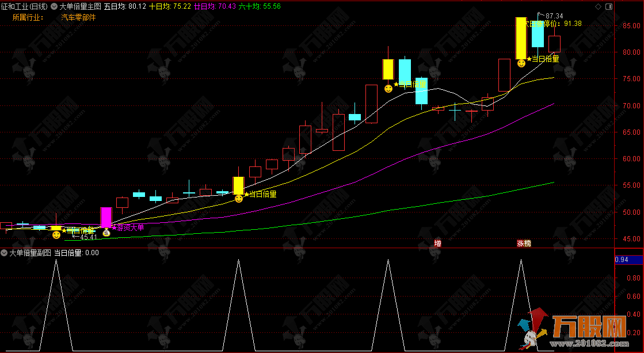Click the magenta star beside 游资大单 label
Image resolution: width=644 pixels, height=353 pixels.
114,227
